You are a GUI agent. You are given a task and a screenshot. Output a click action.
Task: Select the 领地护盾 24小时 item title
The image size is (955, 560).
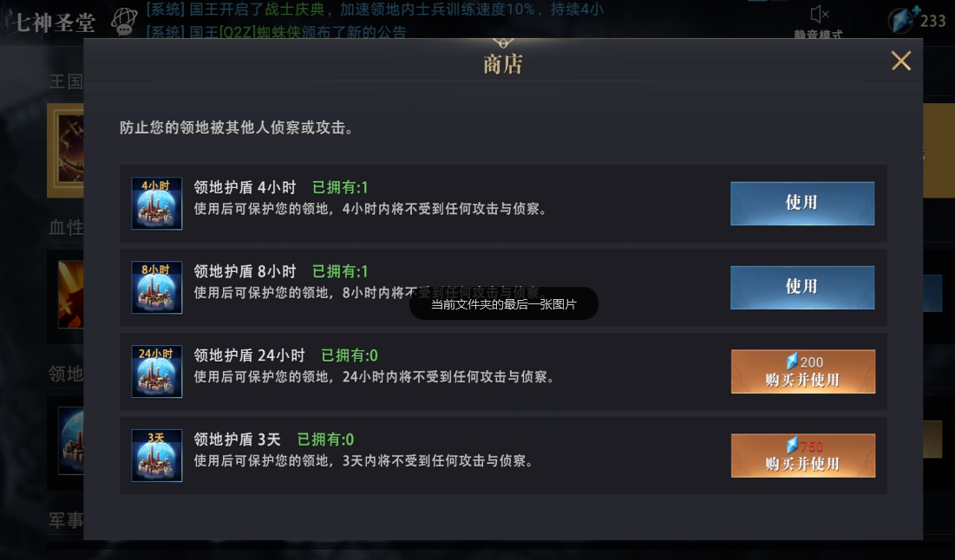(x=249, y=355)
